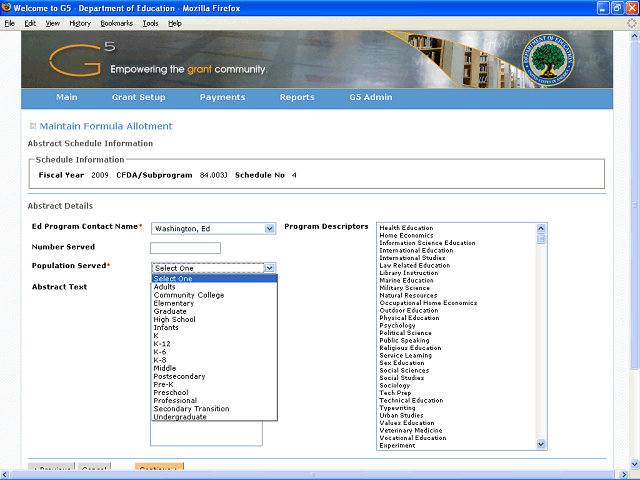This screenshot has width=640, height=480.
Task: Go to the Grant Setup tab
Action: coord(138,97)
